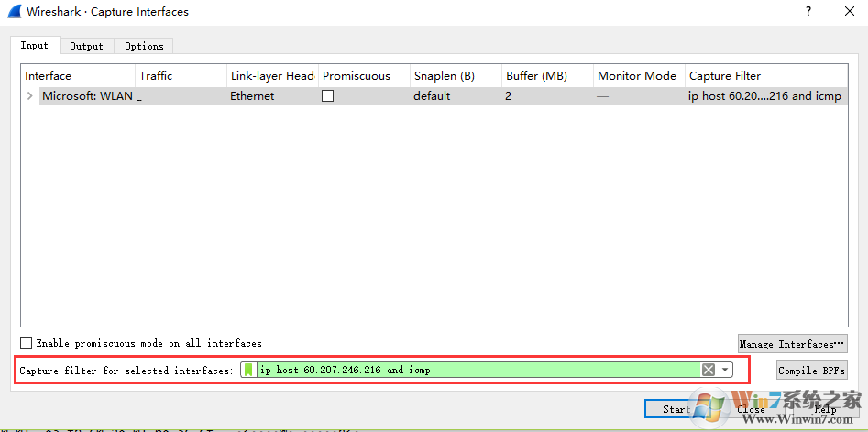
Task: Sort by the Interface column header
Action: 78,76
